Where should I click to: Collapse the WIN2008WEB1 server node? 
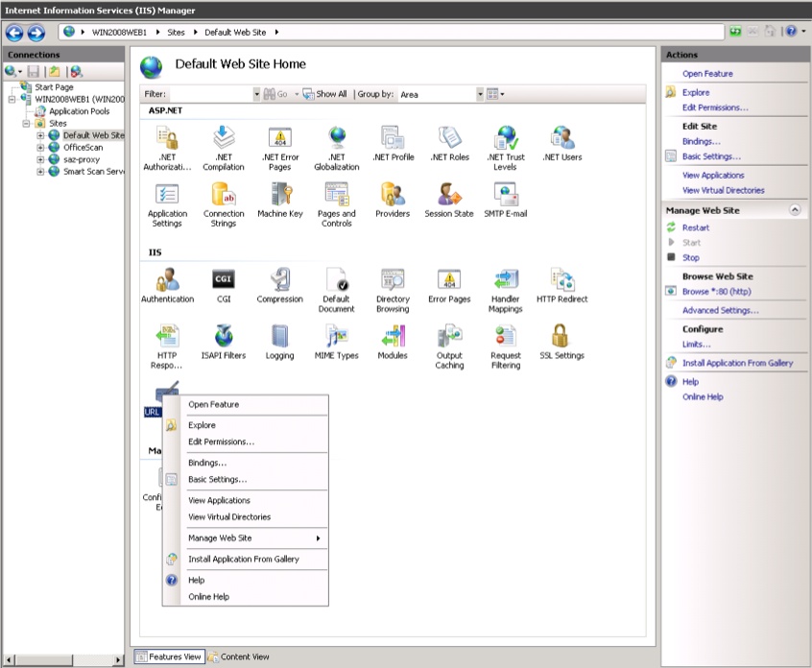click(x=12, y=100)
